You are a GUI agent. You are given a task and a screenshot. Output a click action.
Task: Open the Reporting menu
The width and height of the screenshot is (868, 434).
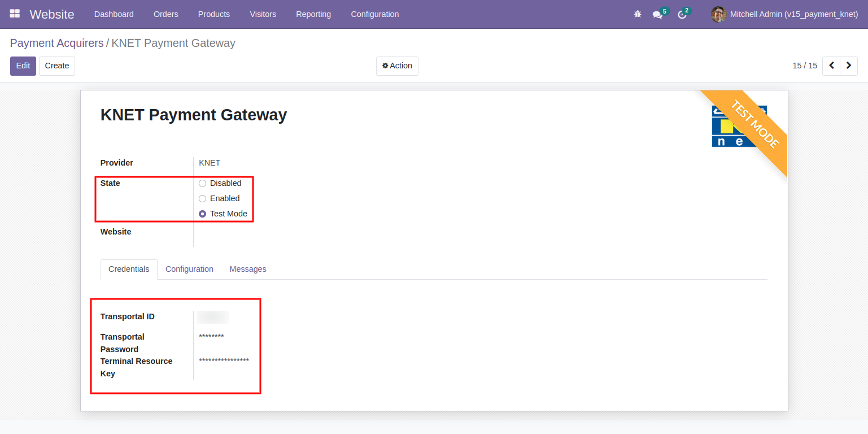pos(313,14)
